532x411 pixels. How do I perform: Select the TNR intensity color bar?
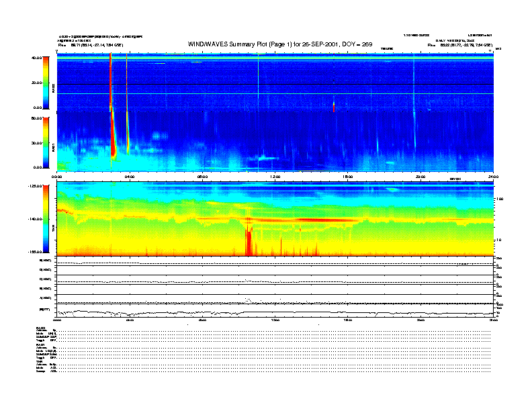(x=45, y=218)
